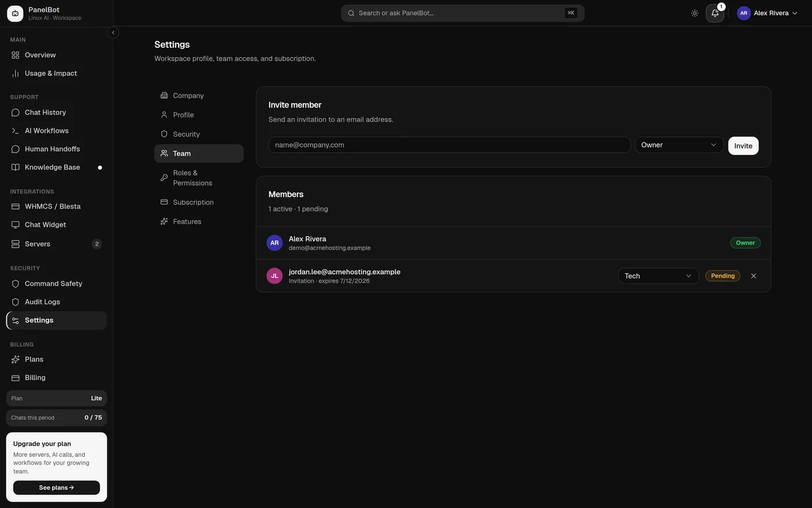Click the Subscription card icon
This screenshot has height=508, width=812.
pos(164,202)
